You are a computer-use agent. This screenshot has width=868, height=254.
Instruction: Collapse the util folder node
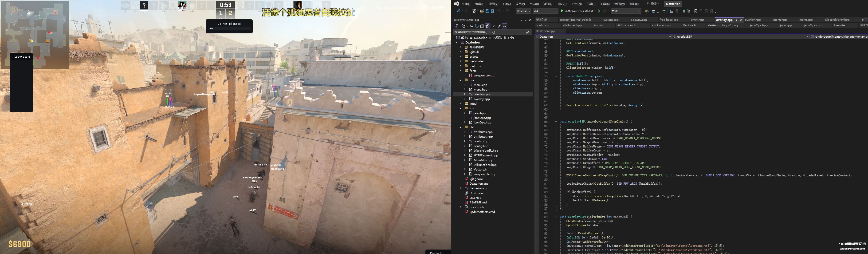[461, 127]
